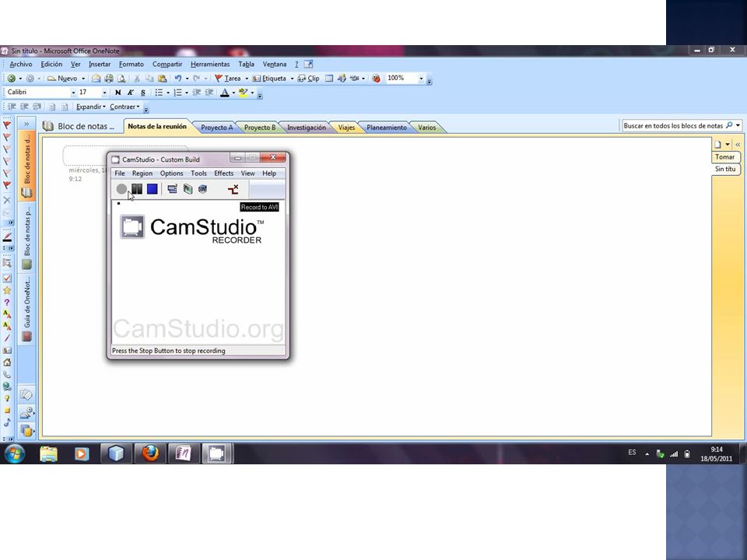Open the Etiqueta dropdown arrow
The width and height of the screenshot is (747, 560).
(292, 79)
